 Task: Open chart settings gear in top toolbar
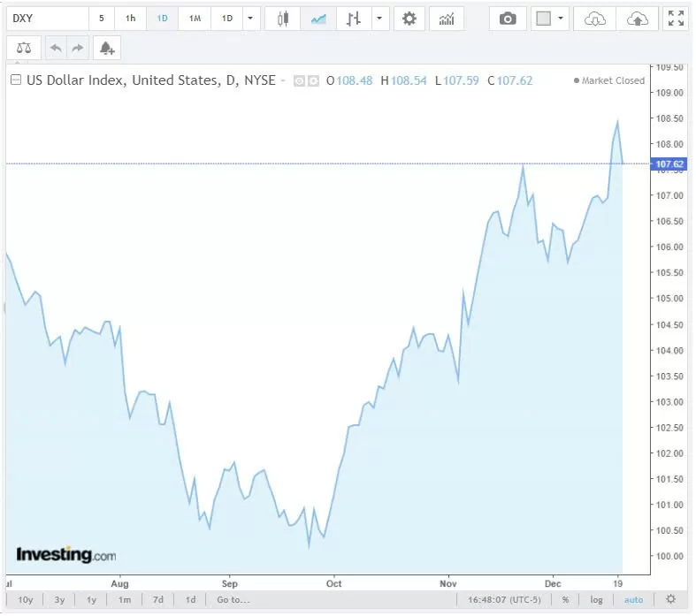click(409, 19)
